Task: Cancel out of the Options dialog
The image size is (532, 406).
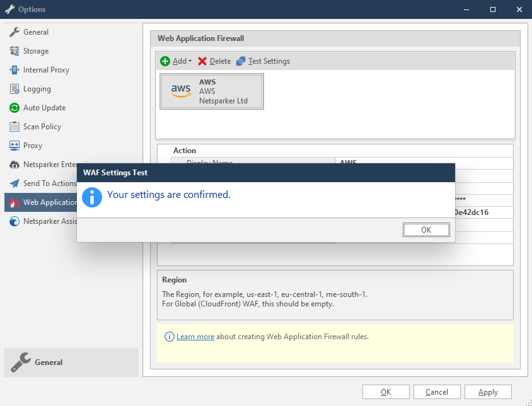Action: pos(437,391)
